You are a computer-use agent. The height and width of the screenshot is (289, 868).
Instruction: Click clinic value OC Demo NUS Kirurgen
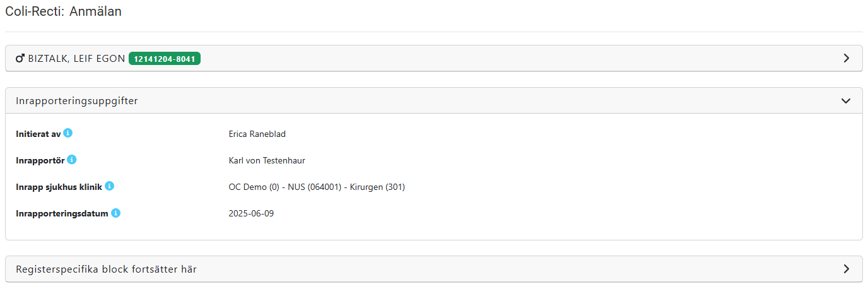(317, 187)
